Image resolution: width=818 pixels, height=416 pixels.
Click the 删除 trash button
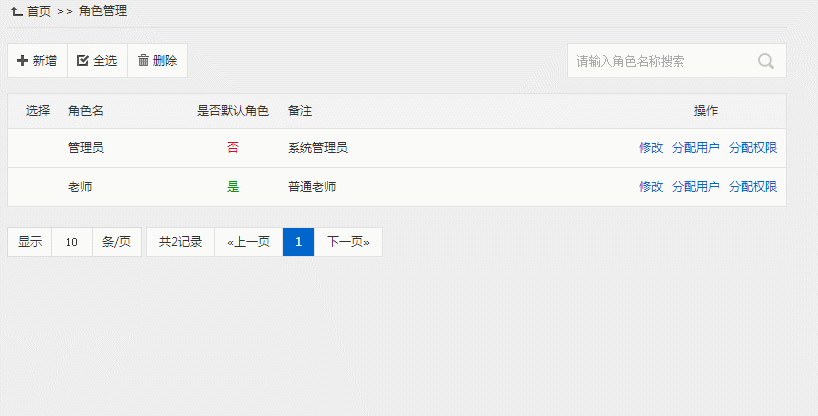157,61
